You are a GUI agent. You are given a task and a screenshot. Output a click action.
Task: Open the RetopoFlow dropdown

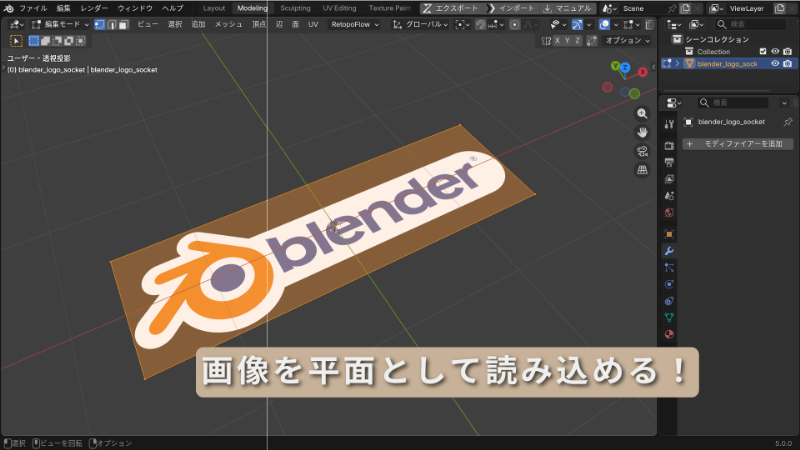click(355, 24)
